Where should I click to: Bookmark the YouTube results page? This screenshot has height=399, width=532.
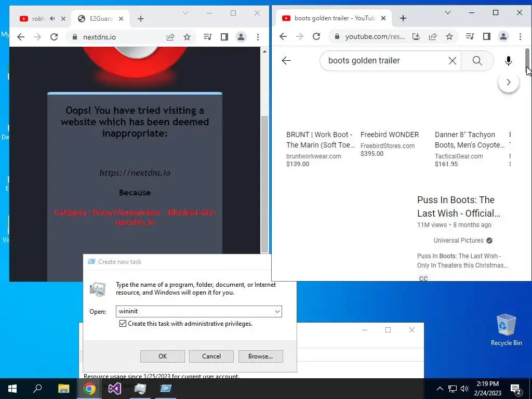(x=449, y=36)
